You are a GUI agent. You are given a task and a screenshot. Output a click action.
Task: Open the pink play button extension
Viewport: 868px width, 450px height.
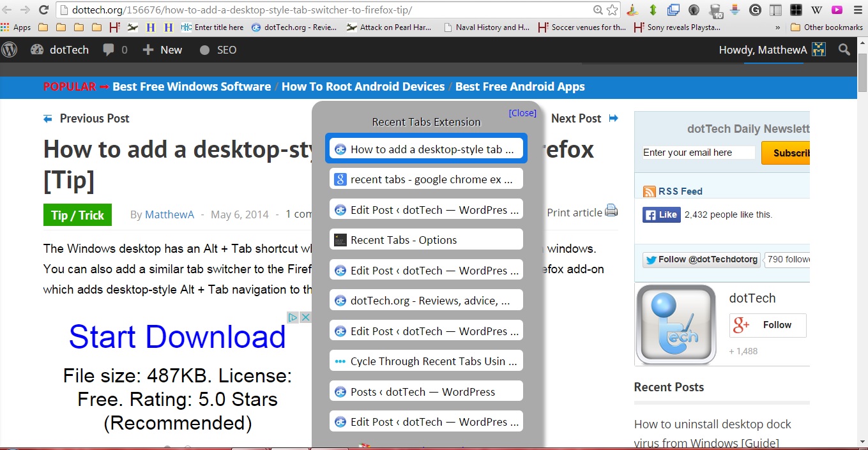click(x=836, y=10)
